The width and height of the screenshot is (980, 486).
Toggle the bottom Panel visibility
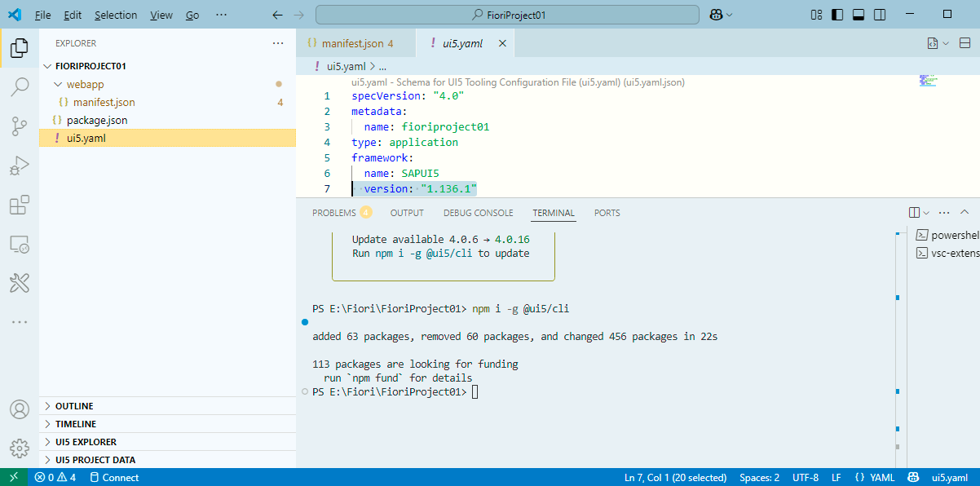tap(859, 15)
